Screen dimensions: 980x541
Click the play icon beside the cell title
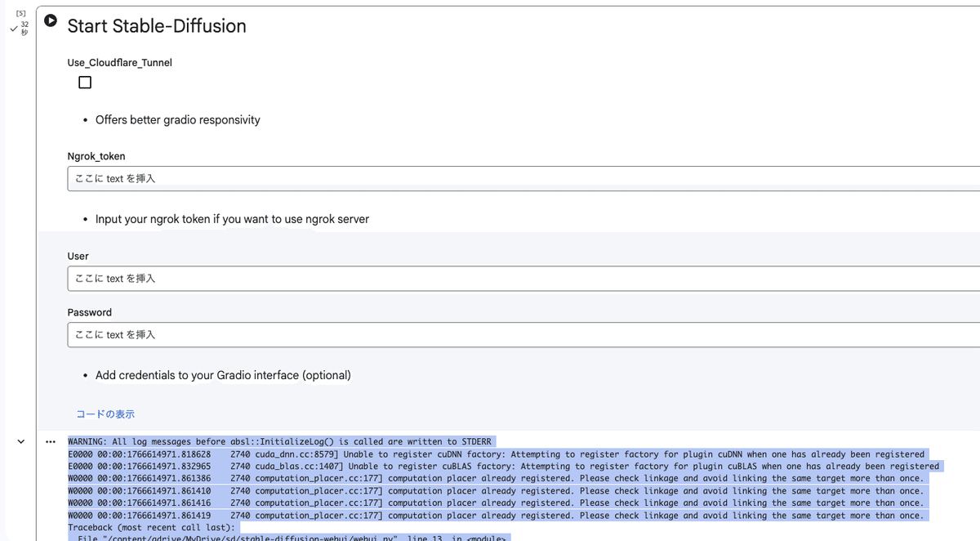click(x=51, y=21)
